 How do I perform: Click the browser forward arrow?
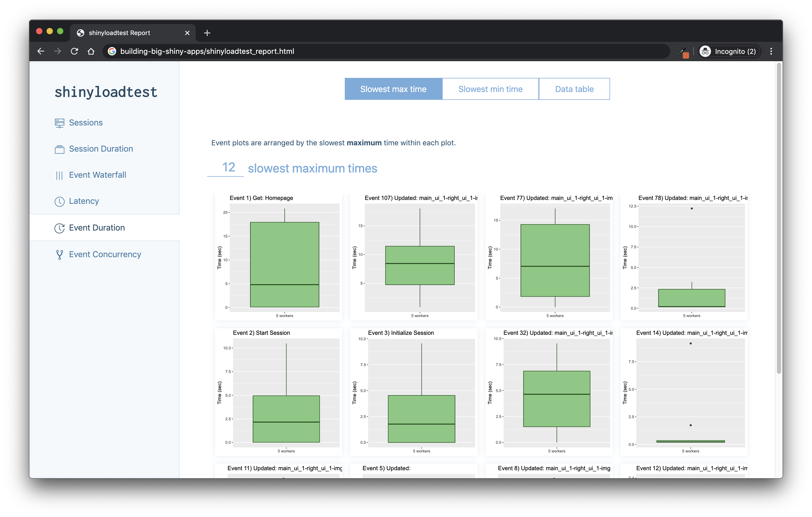click(x=58, y=51)
